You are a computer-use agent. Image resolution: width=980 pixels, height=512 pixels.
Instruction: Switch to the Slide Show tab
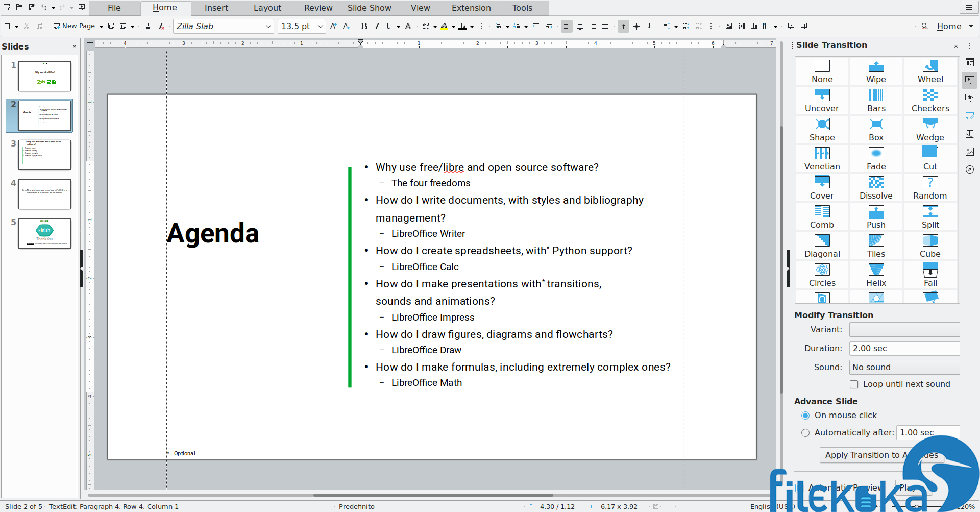coord(370,8)
